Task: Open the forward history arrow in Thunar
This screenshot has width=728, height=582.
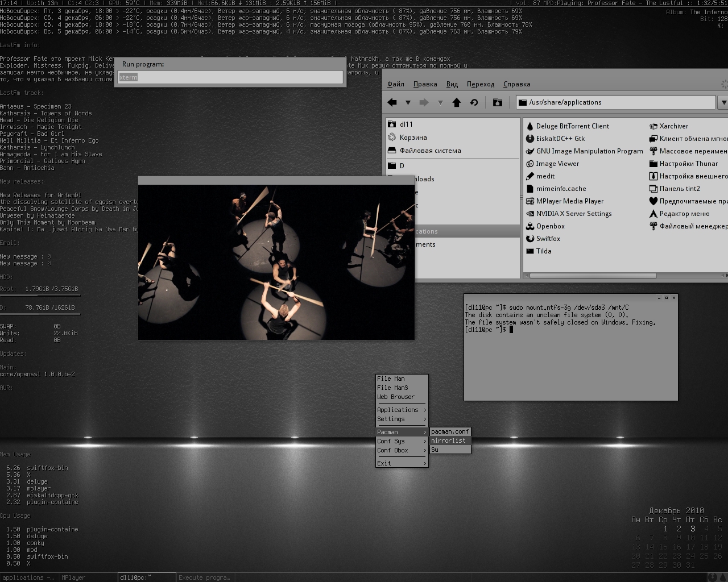Action: click(440, 102)
